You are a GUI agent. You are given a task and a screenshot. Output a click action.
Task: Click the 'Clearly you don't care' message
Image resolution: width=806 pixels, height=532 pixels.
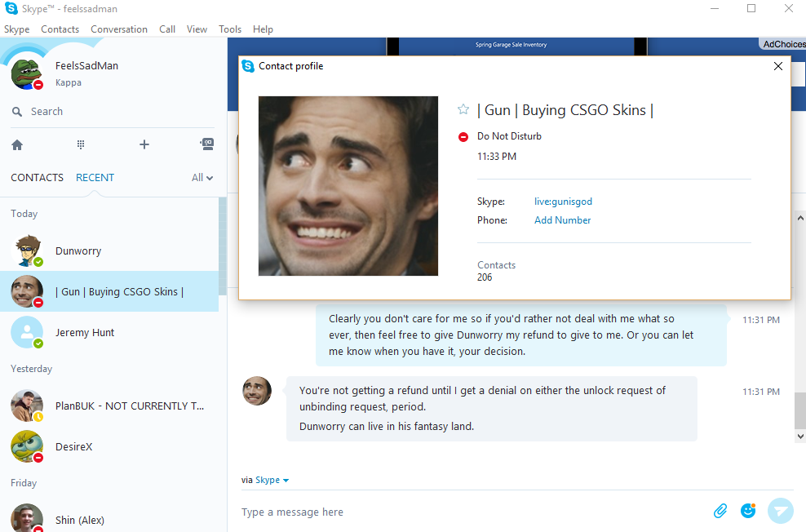[520, 335]
